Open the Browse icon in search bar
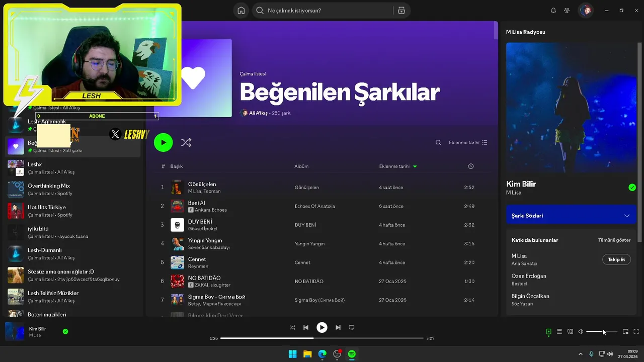 [401, 11]
